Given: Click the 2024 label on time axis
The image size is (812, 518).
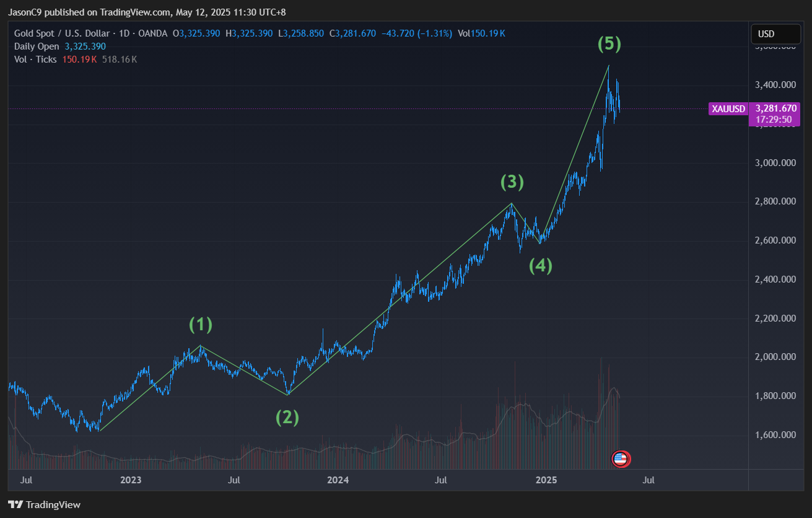Looking at the screenshot, I should pyautogui.click(x=338, y=480).
